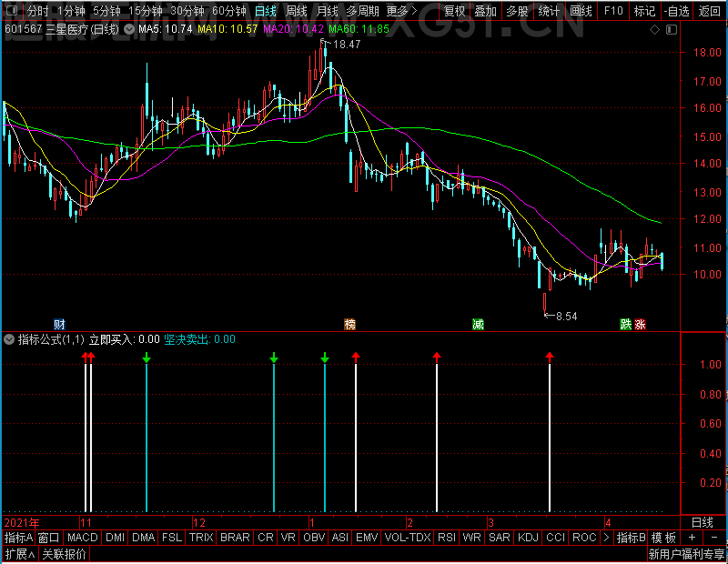728x564 pixels.
Task: Click the plus zoom-in button at bottom right
Action: (x=692, y=538)
